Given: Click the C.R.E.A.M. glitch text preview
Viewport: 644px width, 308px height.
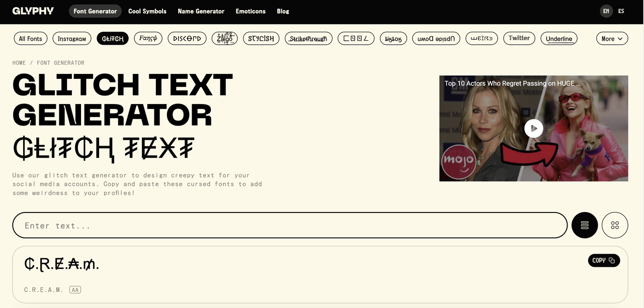Looking at the screenshot, I should click(61, 264).
